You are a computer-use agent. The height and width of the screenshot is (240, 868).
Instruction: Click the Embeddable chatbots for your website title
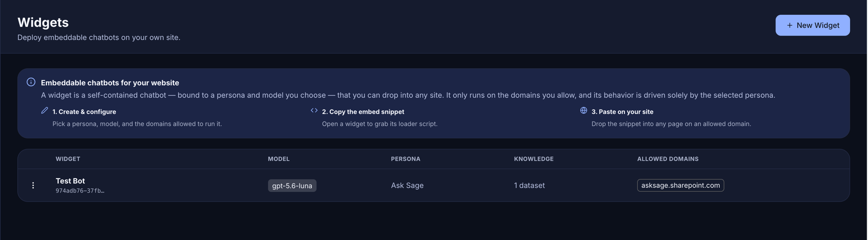pos(110,83)
